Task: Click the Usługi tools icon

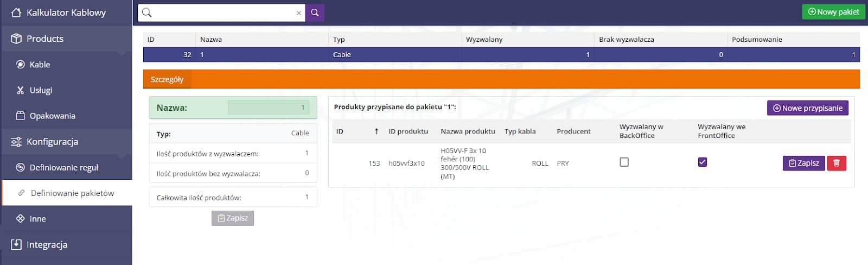Action: point(21,90)
